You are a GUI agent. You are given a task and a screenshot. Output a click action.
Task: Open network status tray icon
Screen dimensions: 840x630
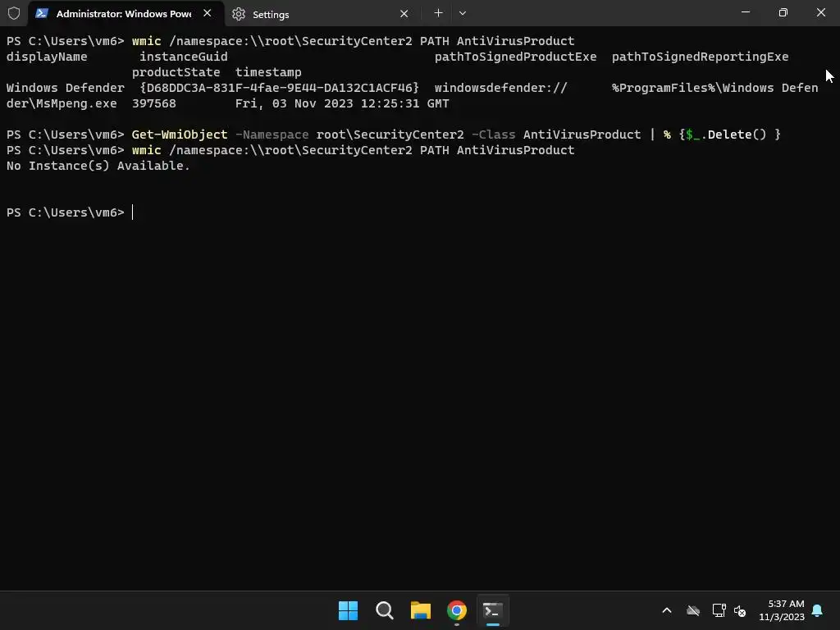719,610
